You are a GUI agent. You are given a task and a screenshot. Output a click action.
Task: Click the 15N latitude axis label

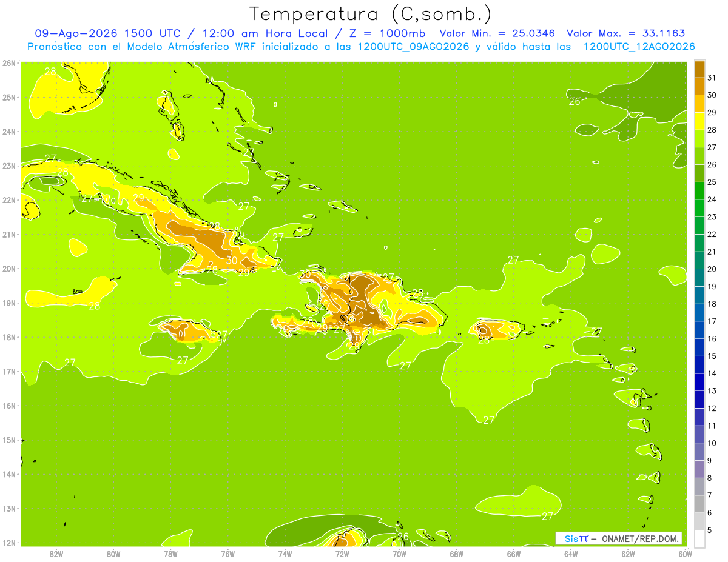[x=9, y=440]
